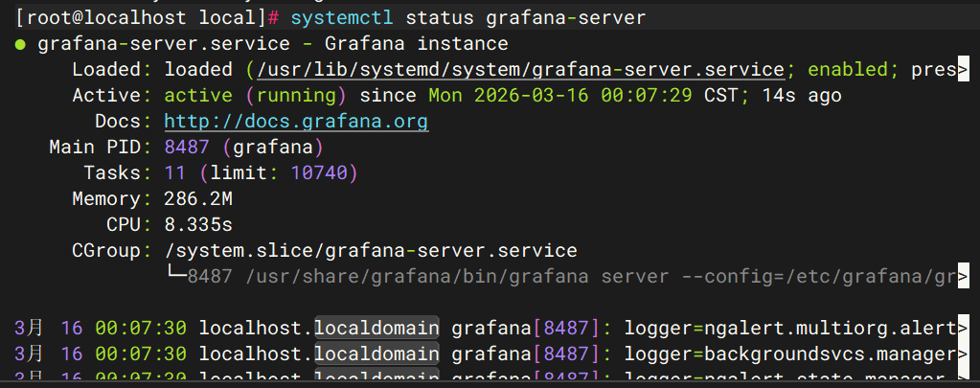Viewport: 980px width, 388px height.
Task: Click the 'systemctl' command word
Action: pos(342,17)
